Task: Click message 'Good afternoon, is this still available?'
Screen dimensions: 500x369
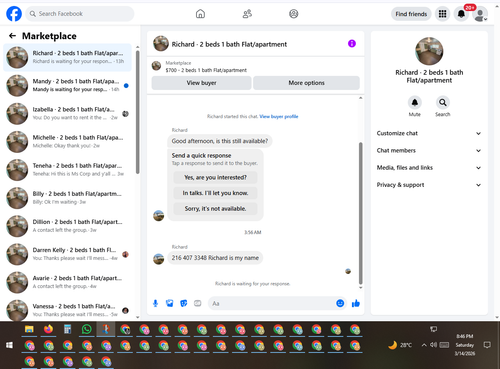Action: click(x=220, y=141)
